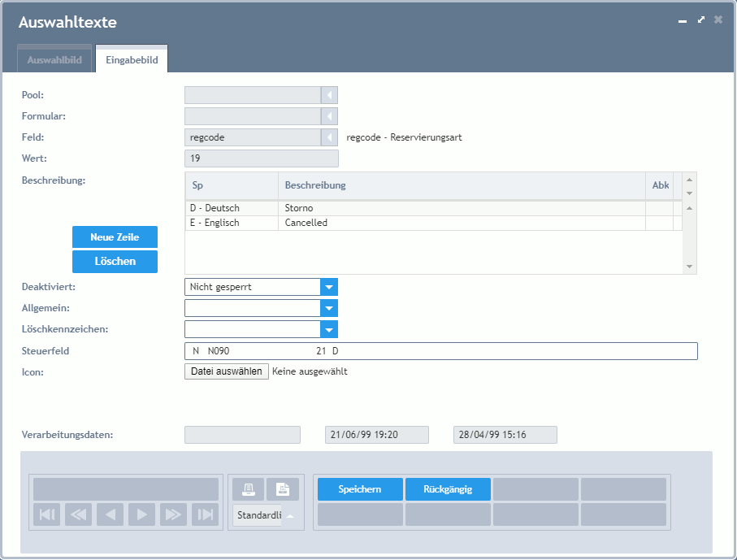Viewport: 737px width, 560px height.
Task: Click the Wert field showing 19
Action: coord(262,158)
